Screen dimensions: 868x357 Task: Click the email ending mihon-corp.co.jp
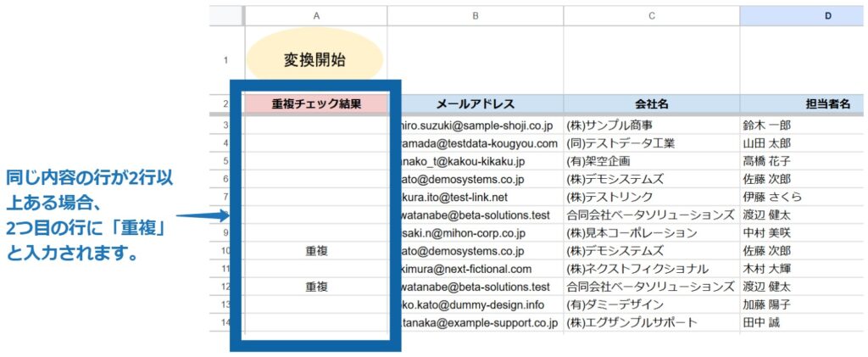coord(463,233)
